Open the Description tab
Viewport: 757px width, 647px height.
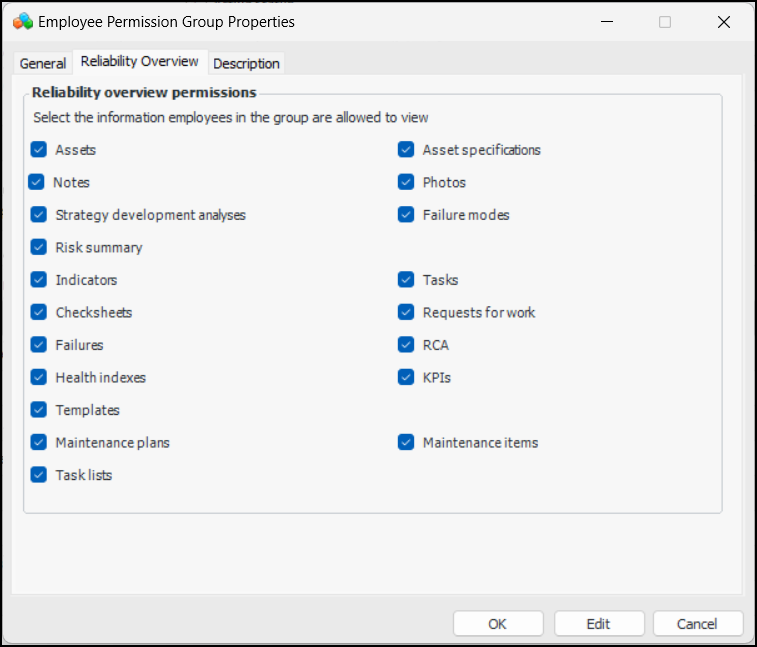pos(246,63)
